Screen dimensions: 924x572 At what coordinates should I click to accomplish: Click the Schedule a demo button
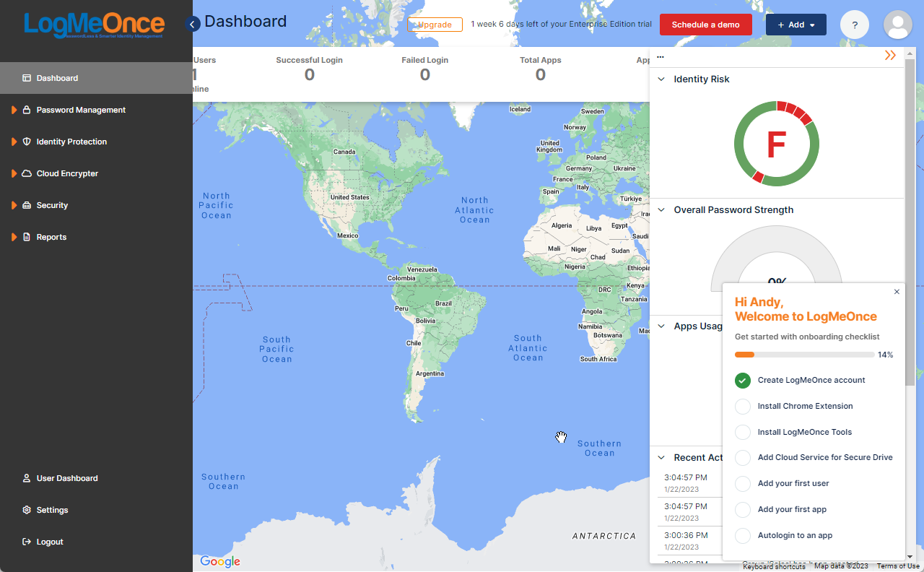[x=706, y=25]
